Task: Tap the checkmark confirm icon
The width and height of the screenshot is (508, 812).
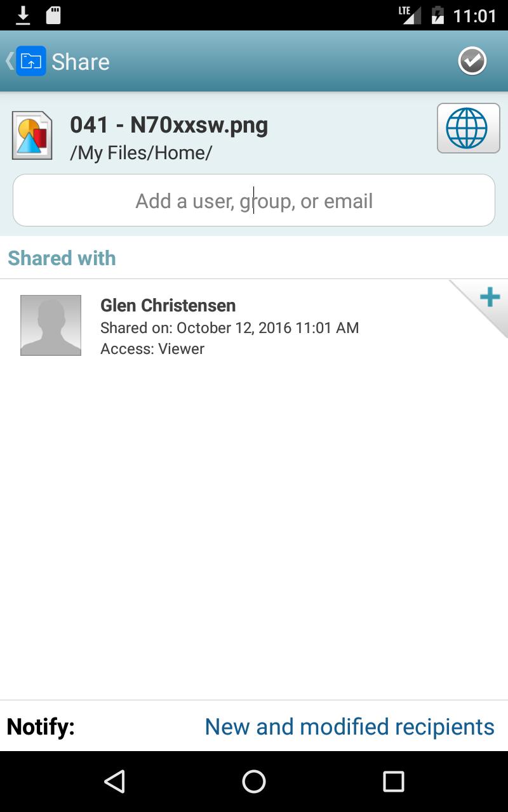Action: 472,62
